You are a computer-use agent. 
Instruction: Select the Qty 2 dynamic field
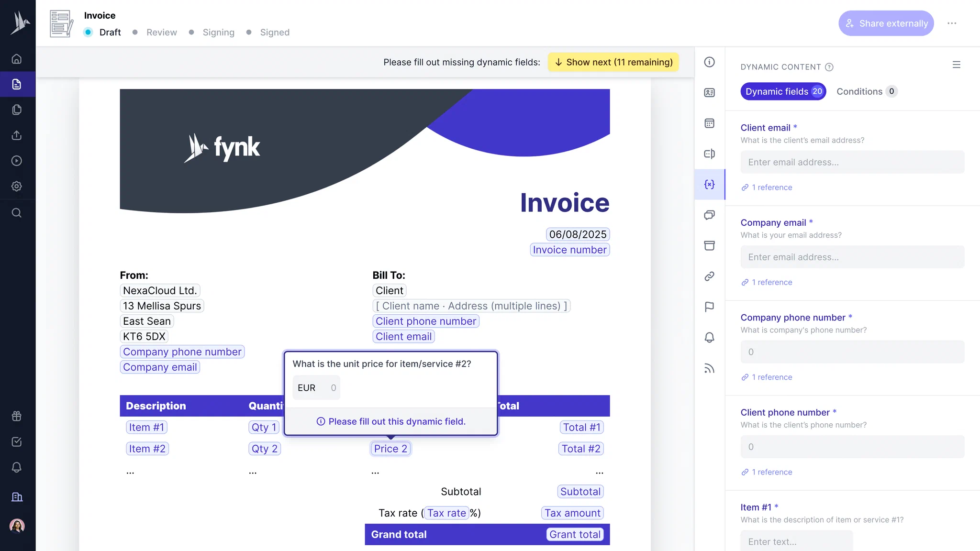click(x=265, y=449)
